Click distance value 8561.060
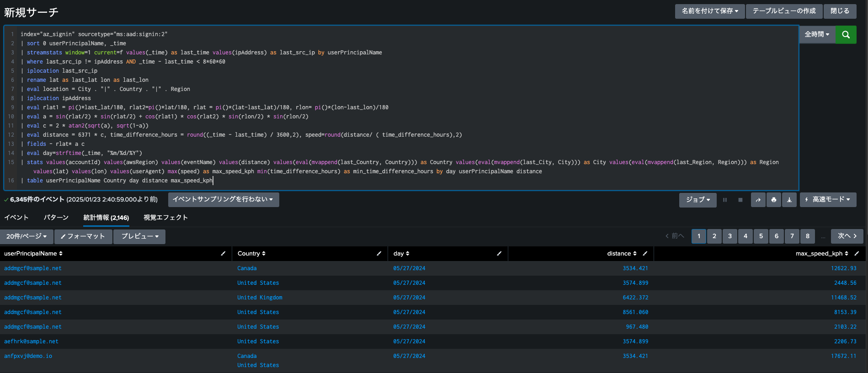868x373 pixels. point(635,312)
